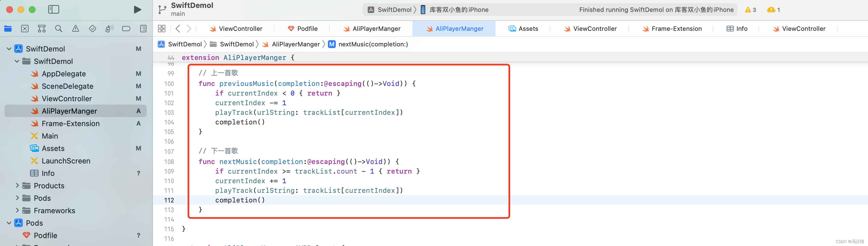Screen dimensions: 868x246
Task: Open the Report navigator
Action: tap(143, 29)
